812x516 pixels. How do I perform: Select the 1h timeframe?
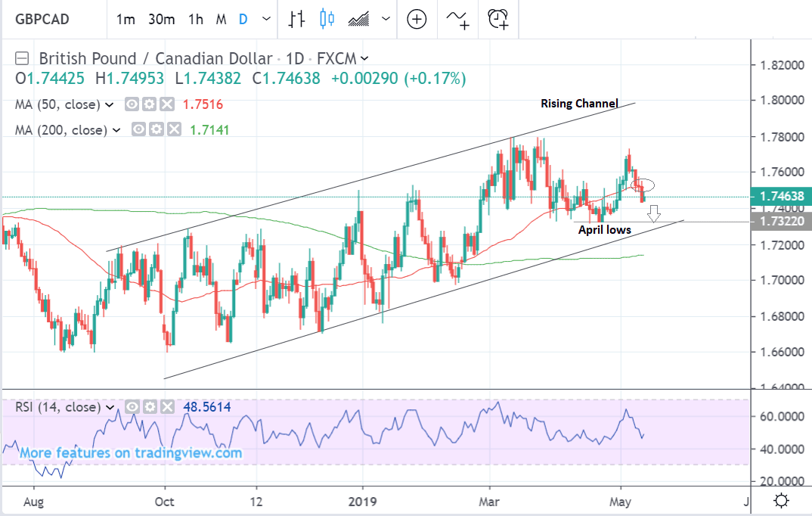tap(196, 19)
